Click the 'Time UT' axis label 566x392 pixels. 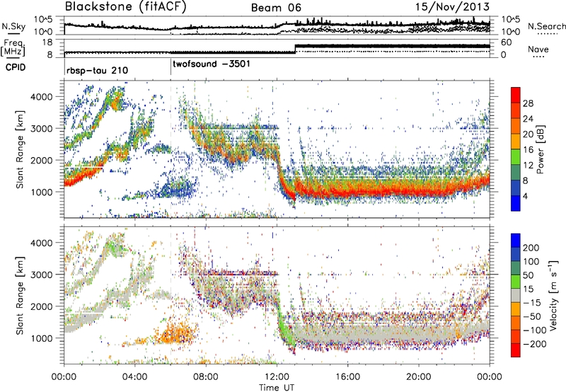click(x=277, y=388)
